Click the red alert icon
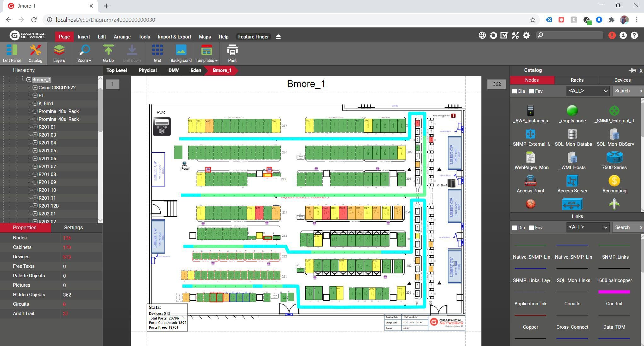 coord(612,35)
